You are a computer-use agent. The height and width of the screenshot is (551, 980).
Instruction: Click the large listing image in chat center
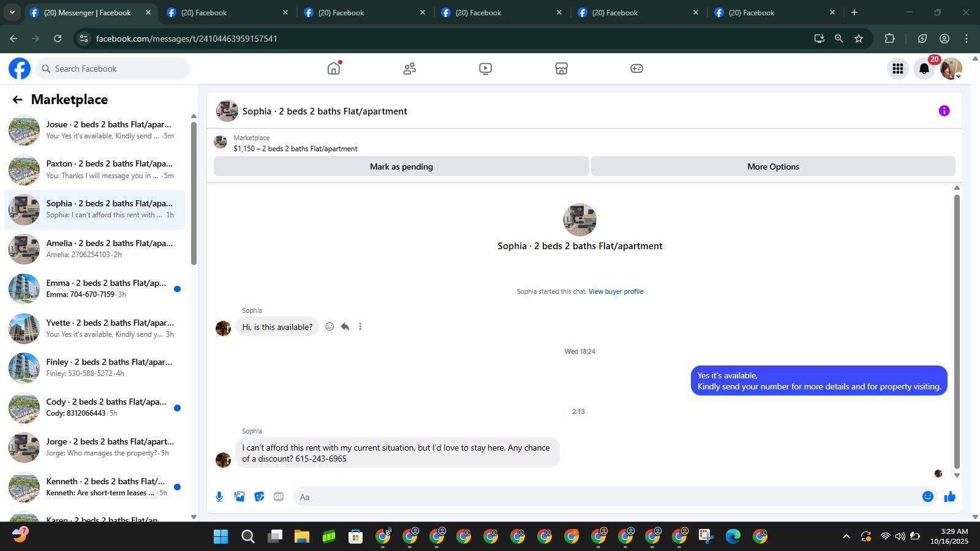[579, 220]
